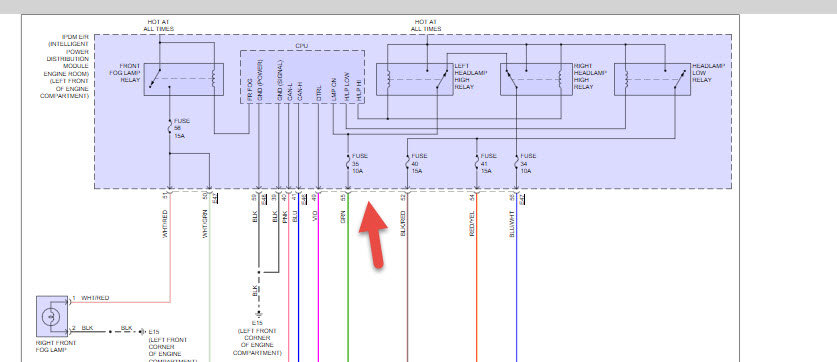
Task: Click the 'GND (SIGNAL)' CPU pin label
Action: [x=279, y=81]
